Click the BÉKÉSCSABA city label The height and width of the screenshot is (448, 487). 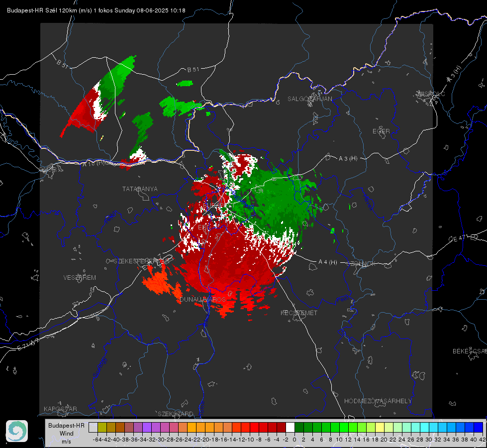tap(470, 351)
